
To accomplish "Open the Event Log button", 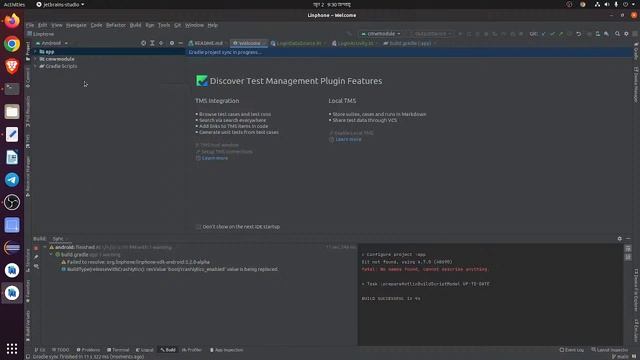I will [x=572, y=350].
